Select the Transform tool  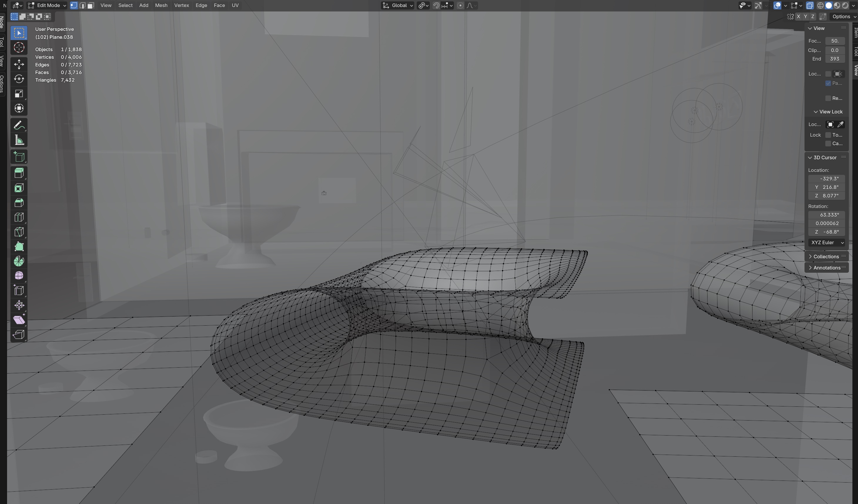pyautogui.click(x=19, y=108)
